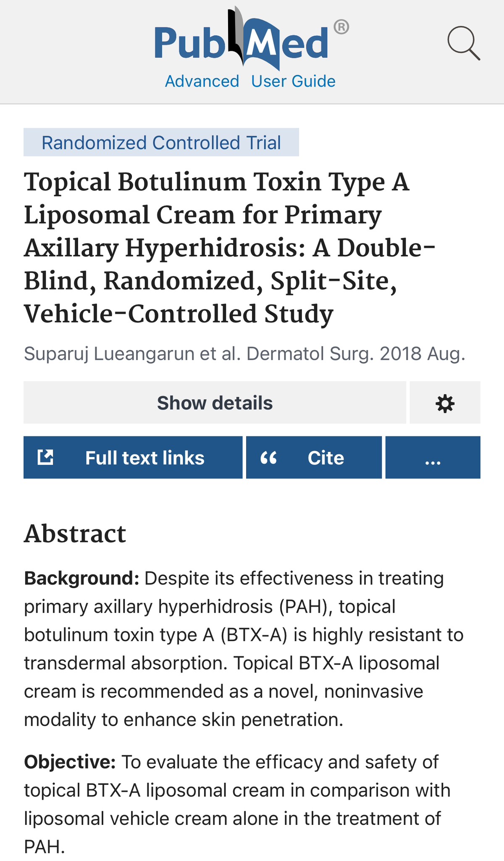The image size is (504, 861).
Task: Open search with the magnifying glass icon
Action: 463,43
